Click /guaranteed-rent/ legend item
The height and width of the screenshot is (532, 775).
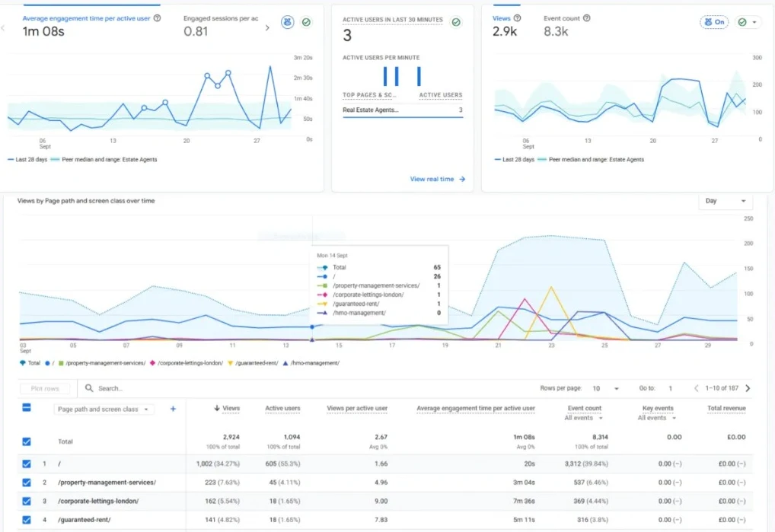(x=253, y=363)
